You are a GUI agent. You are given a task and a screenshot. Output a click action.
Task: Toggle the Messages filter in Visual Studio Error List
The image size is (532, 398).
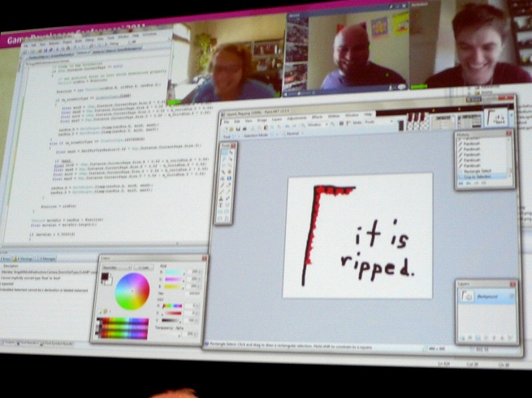[x=47, y=259]
